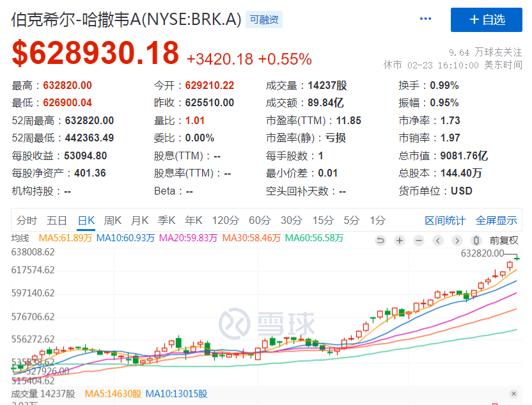Viewport: 532px width, 405px height.
Task: Switch to 1分 chart tab
Action: (x=378, y=220)
